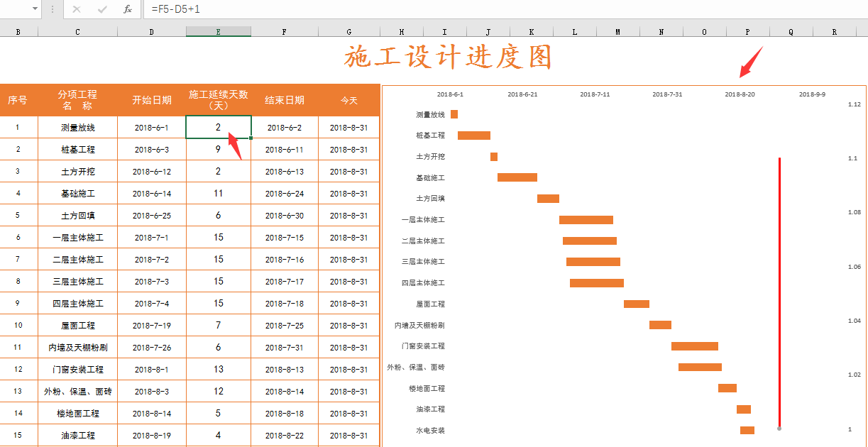Click end date cell 2018-6-24
868x447 pixels.
click(x=285, y=194)
